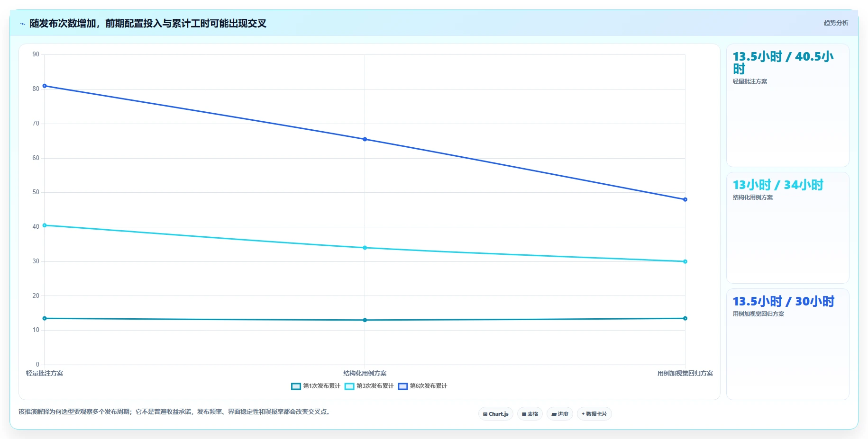Select the 表格 chip
This screenshot has width=868, height=439.
point(530,414)
